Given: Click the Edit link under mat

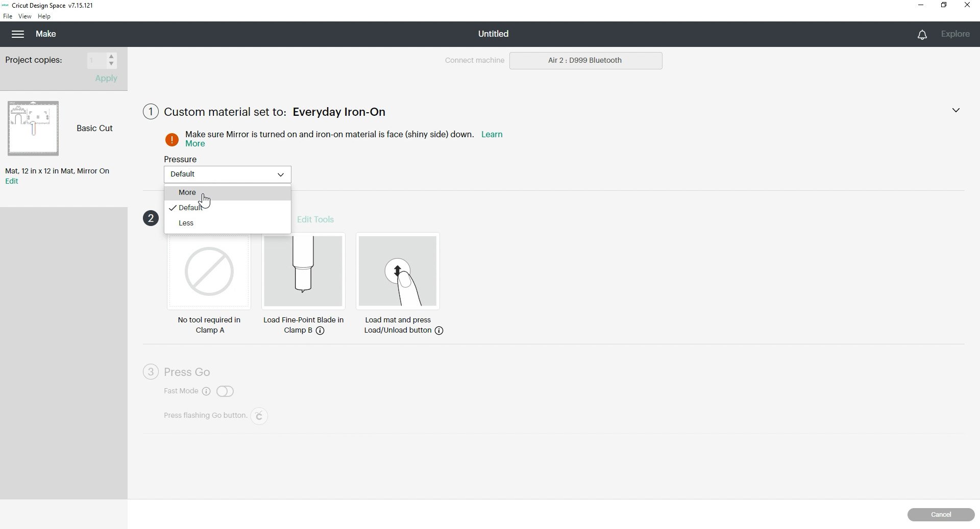Looking at the screenshot, I should coord(11,181).
